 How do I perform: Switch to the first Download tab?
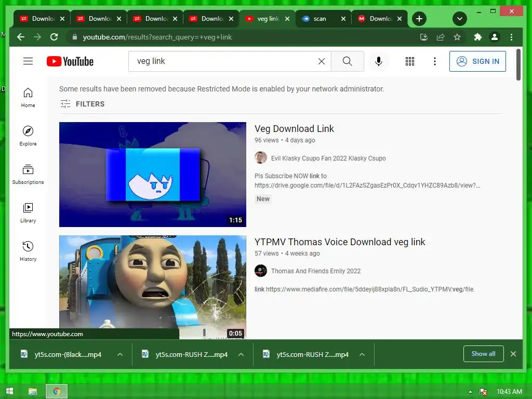tap(43, 19)
